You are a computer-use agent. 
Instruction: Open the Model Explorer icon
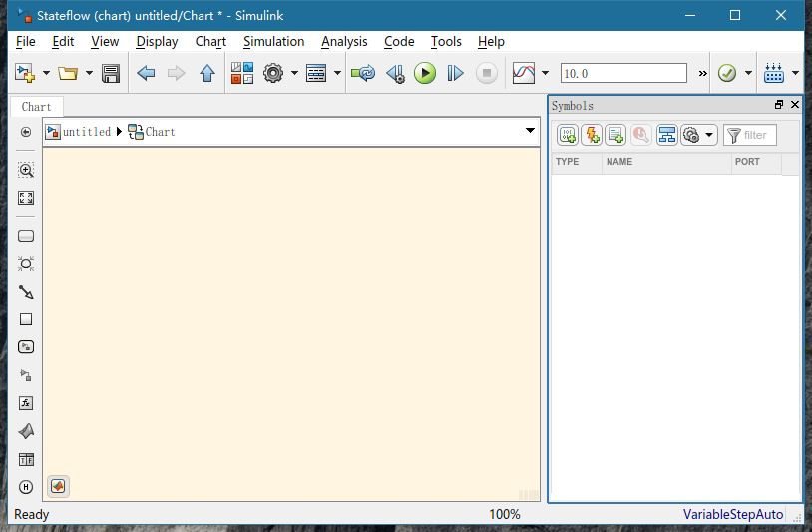point(316,73)
